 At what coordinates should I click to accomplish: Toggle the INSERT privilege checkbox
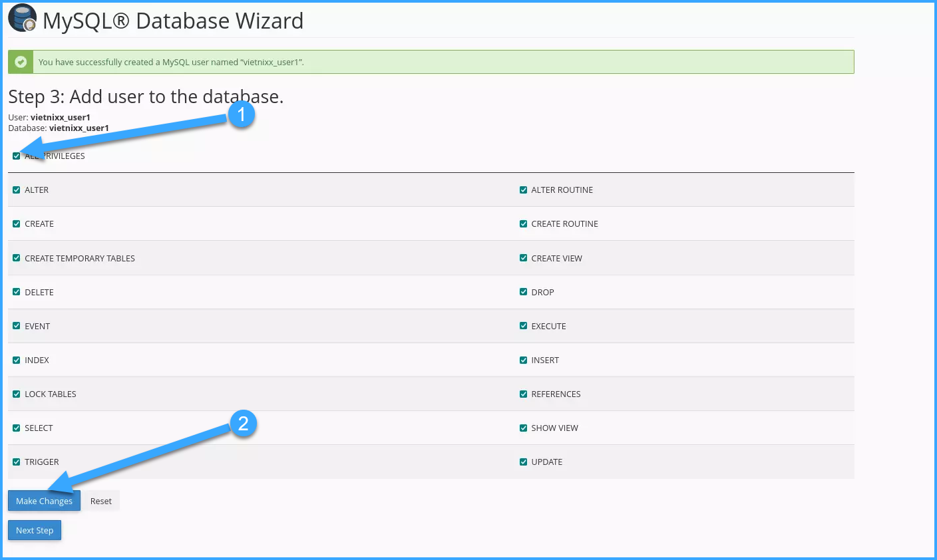coord(524,360)
